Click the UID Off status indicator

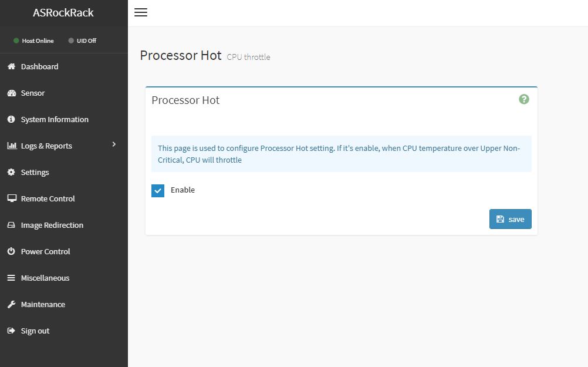point(82,41)
